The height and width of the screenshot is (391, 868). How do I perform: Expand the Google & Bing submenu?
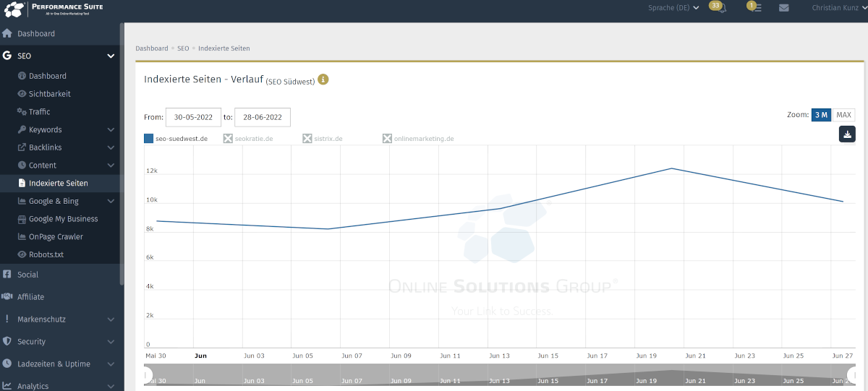[110, 202]
